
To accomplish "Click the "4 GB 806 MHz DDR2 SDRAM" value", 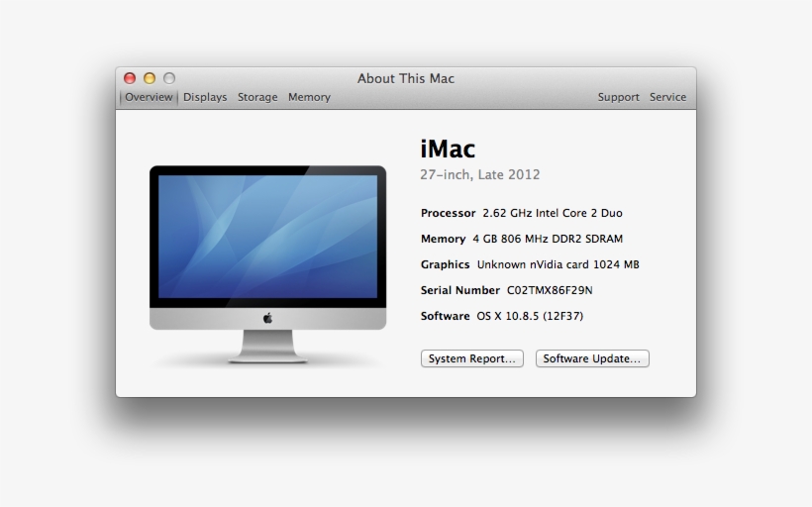I will 548,239.
